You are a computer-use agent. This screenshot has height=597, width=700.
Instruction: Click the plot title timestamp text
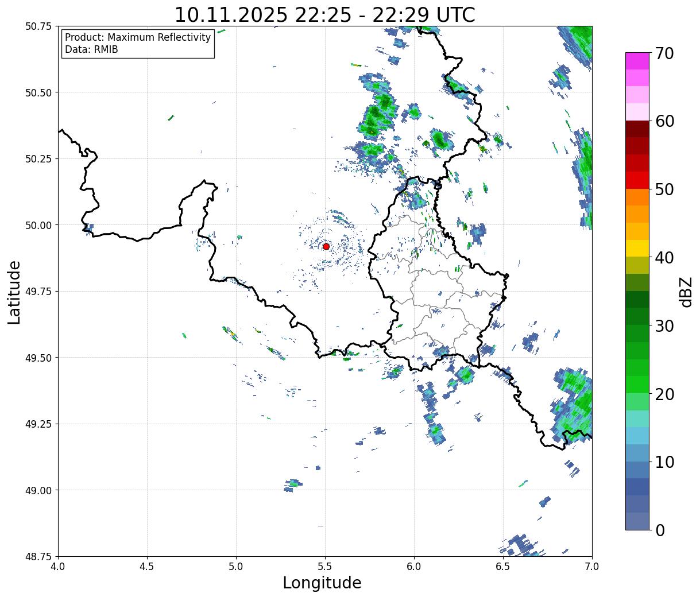click(x=325, y=14)
